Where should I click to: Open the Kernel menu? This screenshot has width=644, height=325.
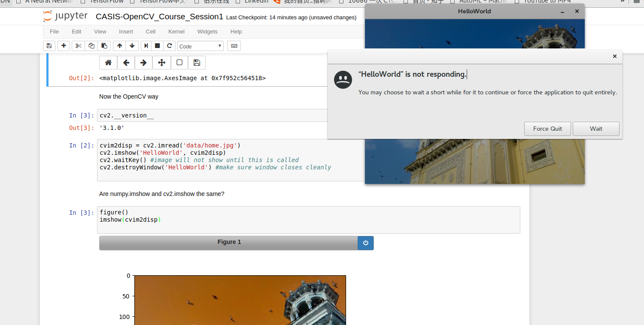pos(176,32)
